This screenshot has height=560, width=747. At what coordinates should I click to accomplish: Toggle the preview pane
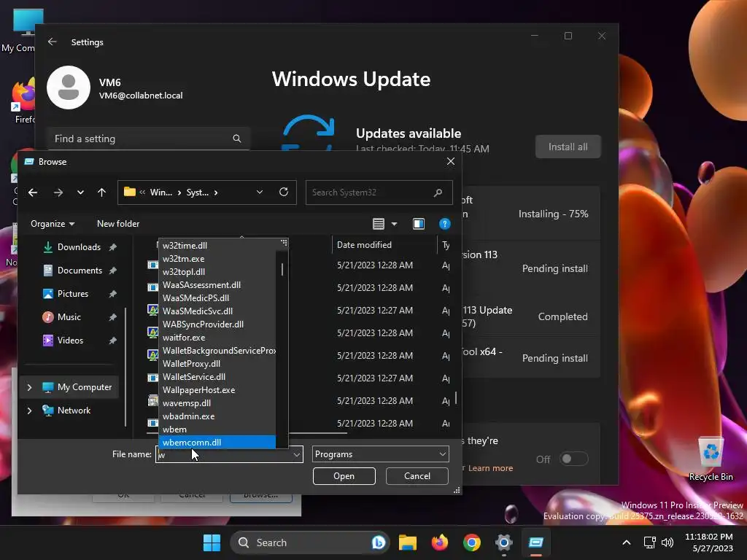[418, 224]
